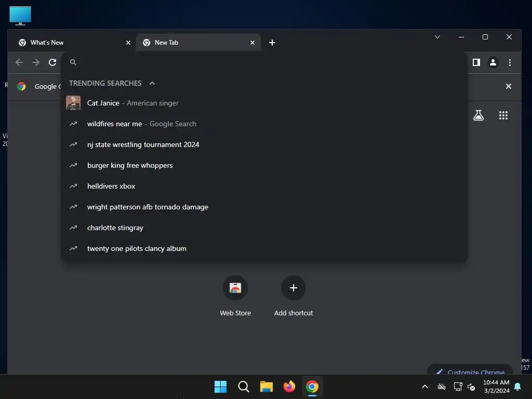This screenshot has width=532, height=399.
Task: Choose nj state wrestling tournament 2024
Action: click(264, 144)
